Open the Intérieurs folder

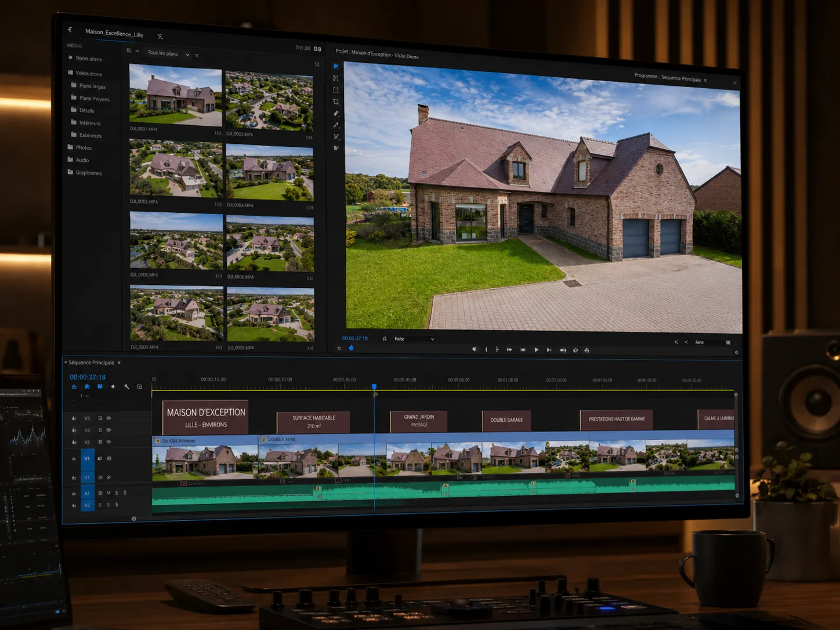86,123
